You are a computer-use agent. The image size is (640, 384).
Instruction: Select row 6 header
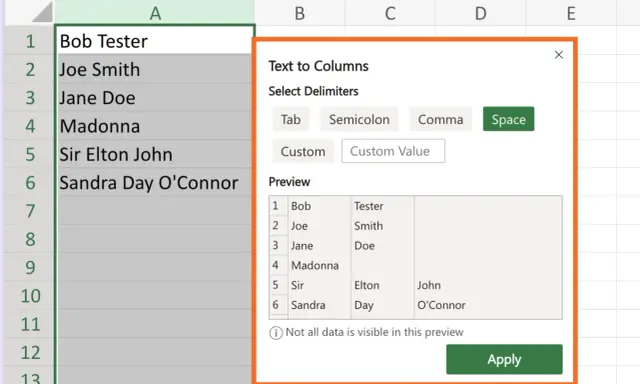(30, 182)
